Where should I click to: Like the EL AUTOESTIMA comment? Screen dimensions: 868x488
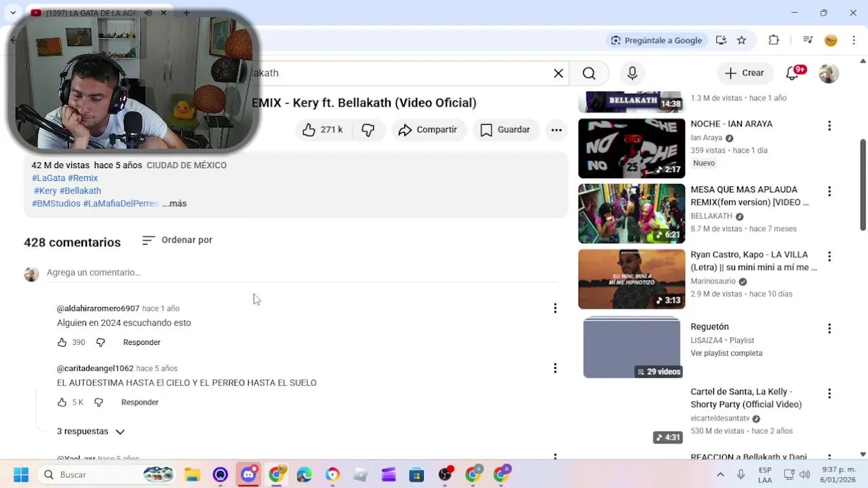coord(62,403)
